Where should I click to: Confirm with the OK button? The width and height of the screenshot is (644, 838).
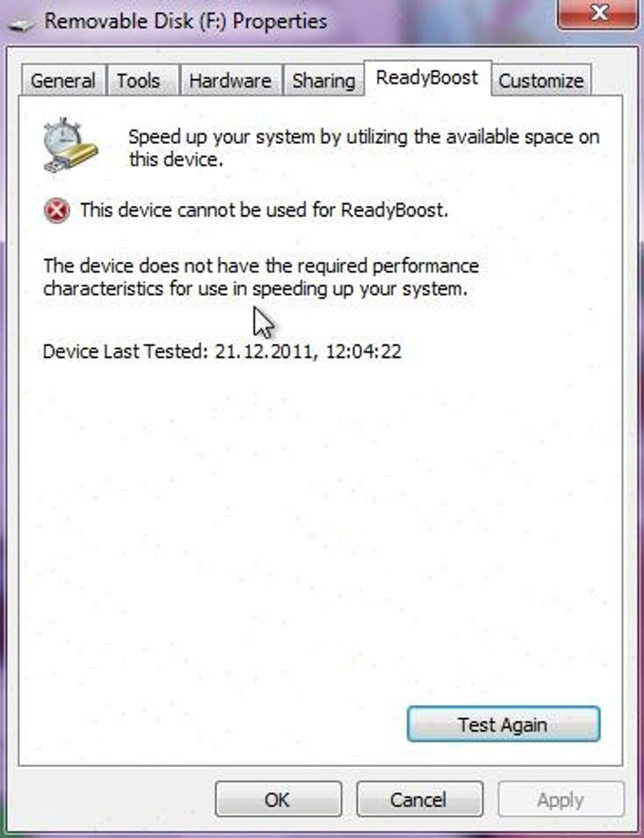coord(277,799)
